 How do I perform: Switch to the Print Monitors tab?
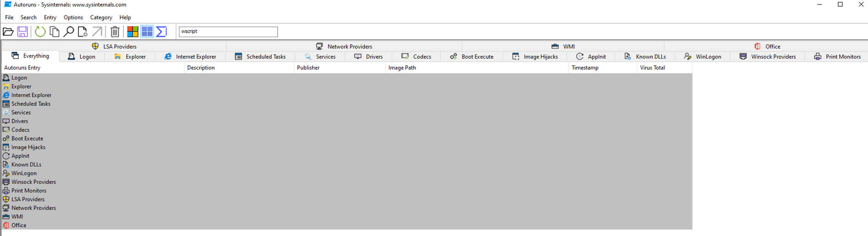pos(837,57)
